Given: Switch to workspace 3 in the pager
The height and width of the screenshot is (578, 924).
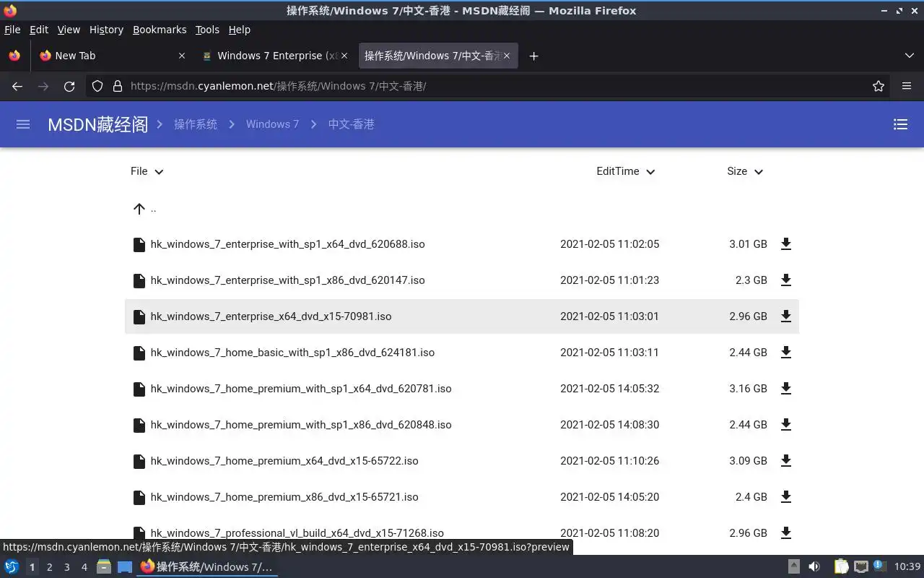Looking at the screenshot, I should point(66,567).
